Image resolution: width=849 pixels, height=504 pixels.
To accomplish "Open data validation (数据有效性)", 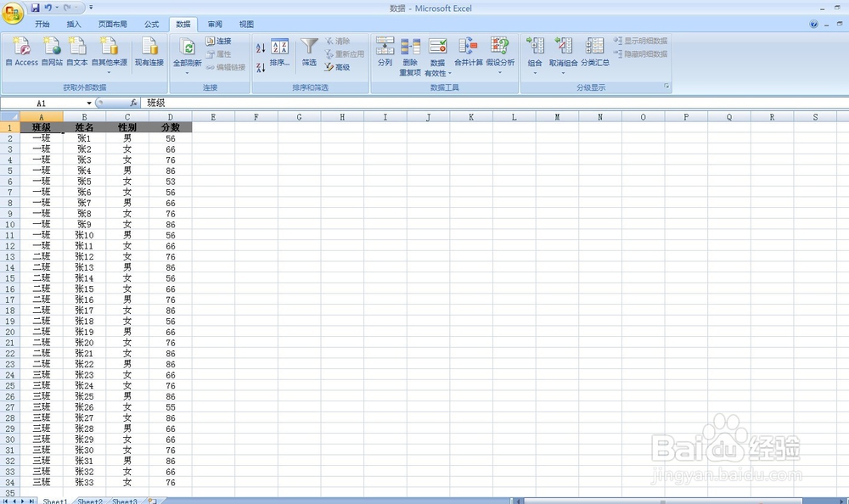I will [x=437, y=56].
